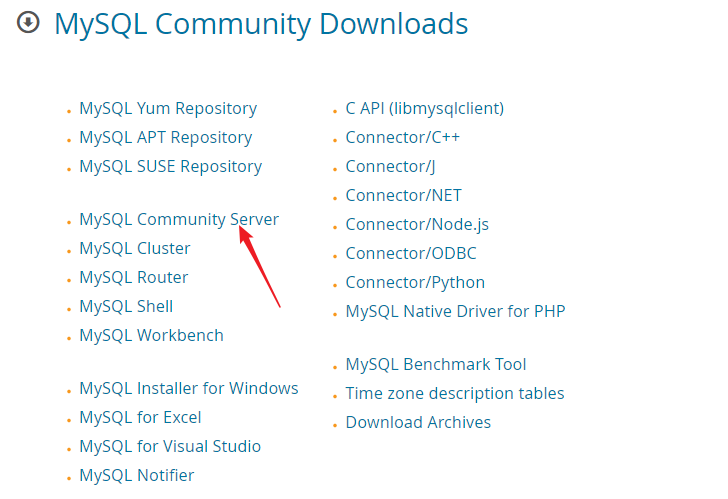Go to Connector/C++ downloads
Image resolution: width=728 pixels, height=499 pixels.
403,137
